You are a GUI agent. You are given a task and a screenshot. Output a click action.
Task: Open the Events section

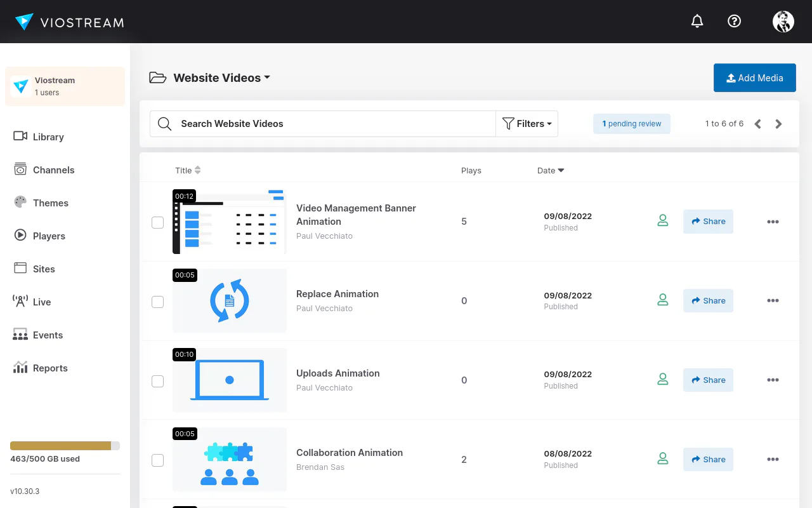click(38, 335)
